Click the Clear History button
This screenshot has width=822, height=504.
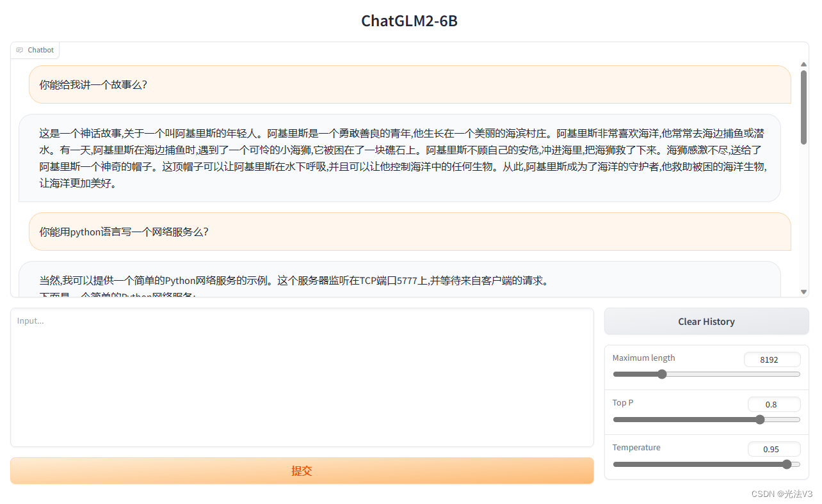706,322
